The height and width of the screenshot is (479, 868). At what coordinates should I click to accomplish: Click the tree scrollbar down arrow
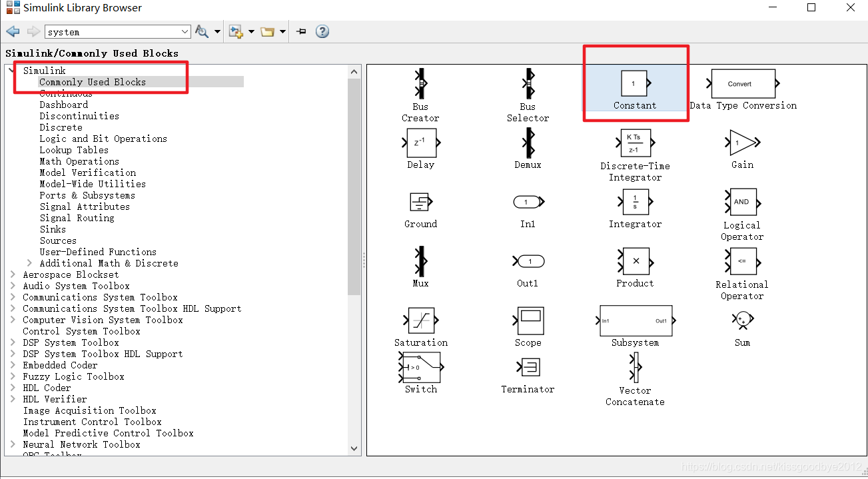[354, 449]
